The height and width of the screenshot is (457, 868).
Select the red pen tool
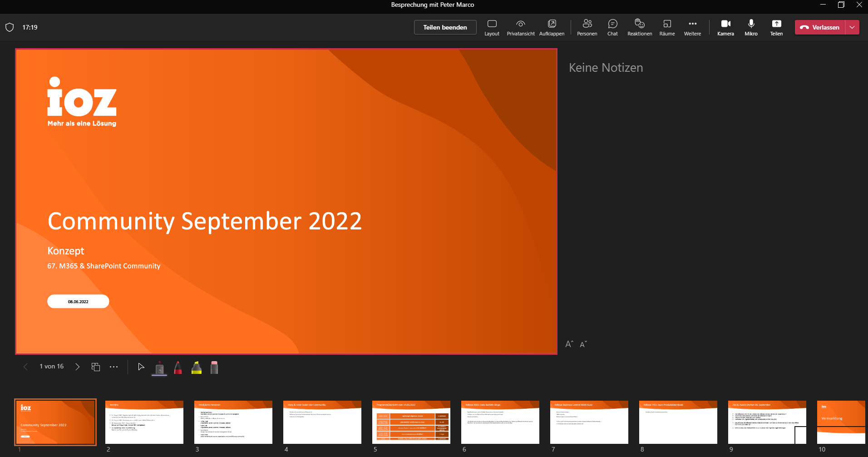(x=178, y=368)
